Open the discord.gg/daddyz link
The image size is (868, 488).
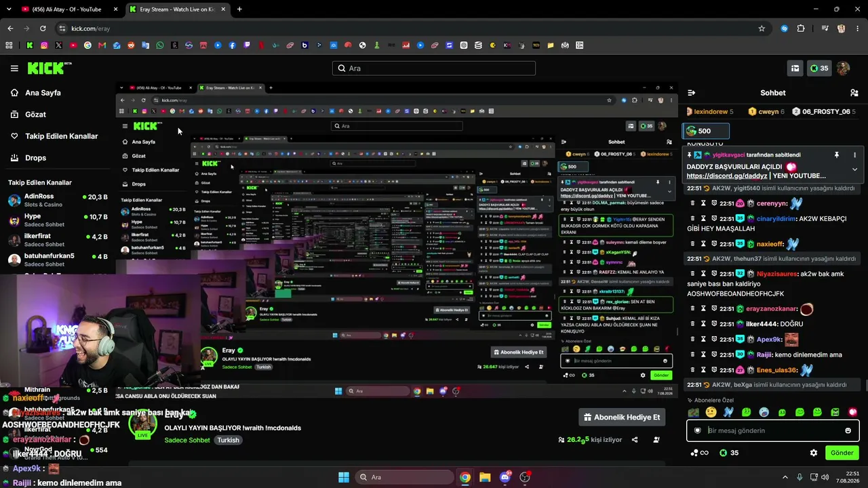coord(727,176)
